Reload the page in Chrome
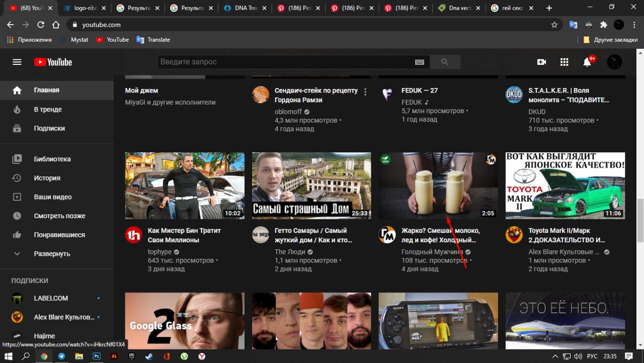This screenshot has width=644, height=363. pyautogui.click(x=41, y=25)
